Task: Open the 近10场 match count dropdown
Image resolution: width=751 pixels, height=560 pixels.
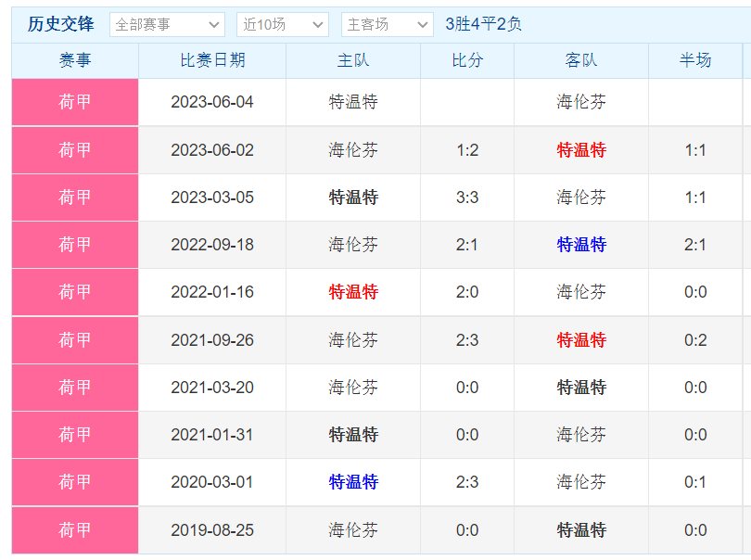Action: 283,24
